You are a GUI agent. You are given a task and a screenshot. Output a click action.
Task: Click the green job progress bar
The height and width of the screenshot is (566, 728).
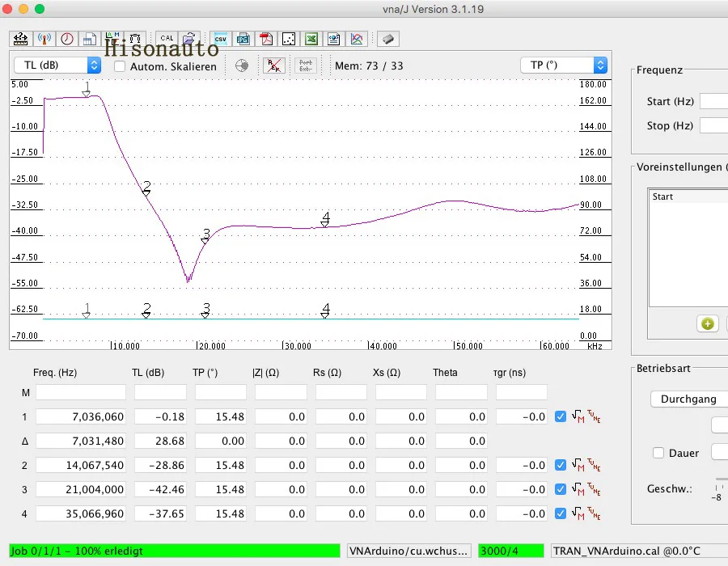(x=175, y=551)
